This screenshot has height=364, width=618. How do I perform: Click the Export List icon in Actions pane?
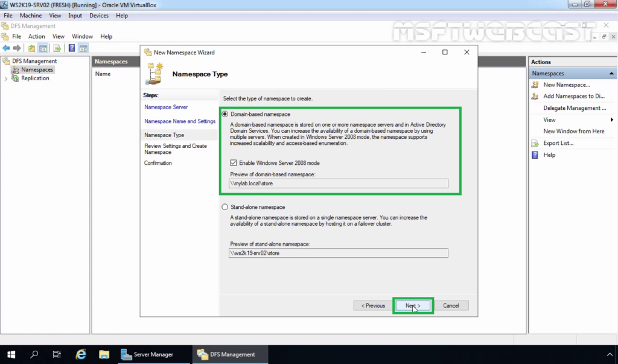[x=535, y=143]
